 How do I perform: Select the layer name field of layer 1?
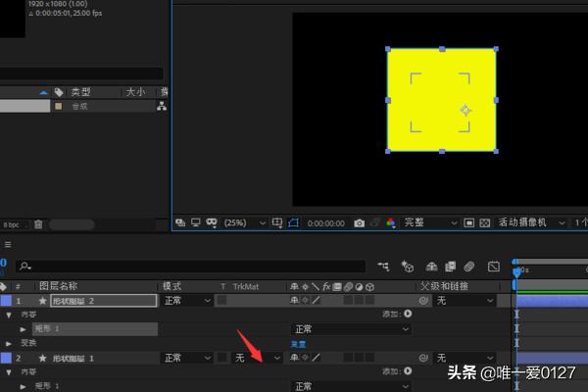(x=104, y=301)
